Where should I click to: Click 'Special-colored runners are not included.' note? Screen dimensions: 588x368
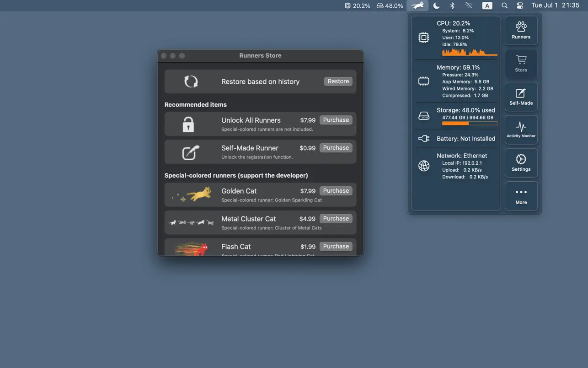click(267, 130)
